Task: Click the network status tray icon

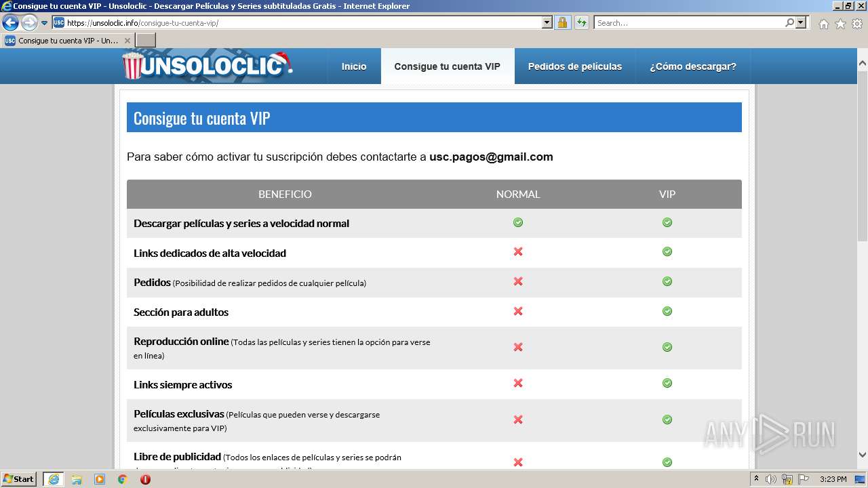Action: pos(788,479)
